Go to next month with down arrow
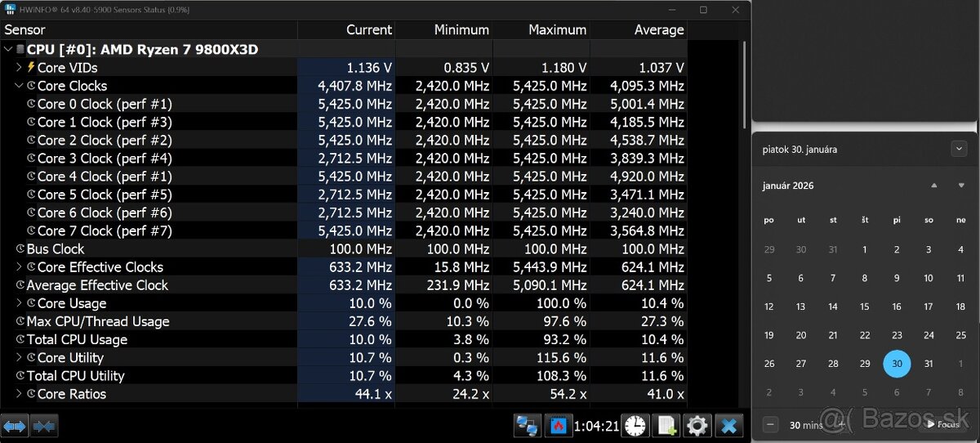Image resolution: width=980 pixels, height=443 pixels. tap(961, 186)
